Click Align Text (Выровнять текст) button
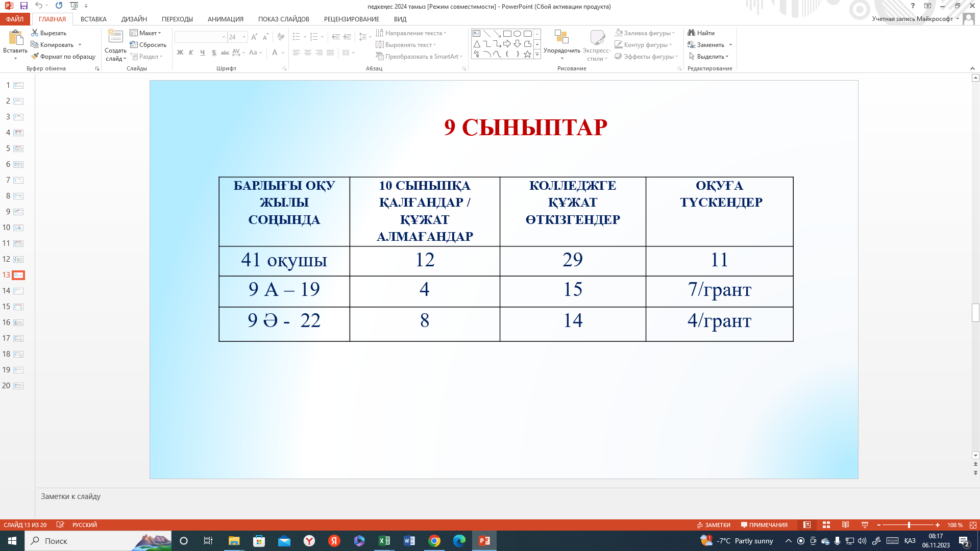This screenshot has height=551, width=980. point(406,45)
